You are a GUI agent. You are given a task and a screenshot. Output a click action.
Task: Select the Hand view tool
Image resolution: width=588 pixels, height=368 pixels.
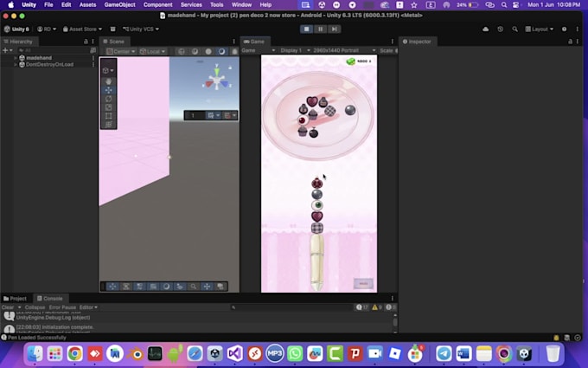click(108, 81)
